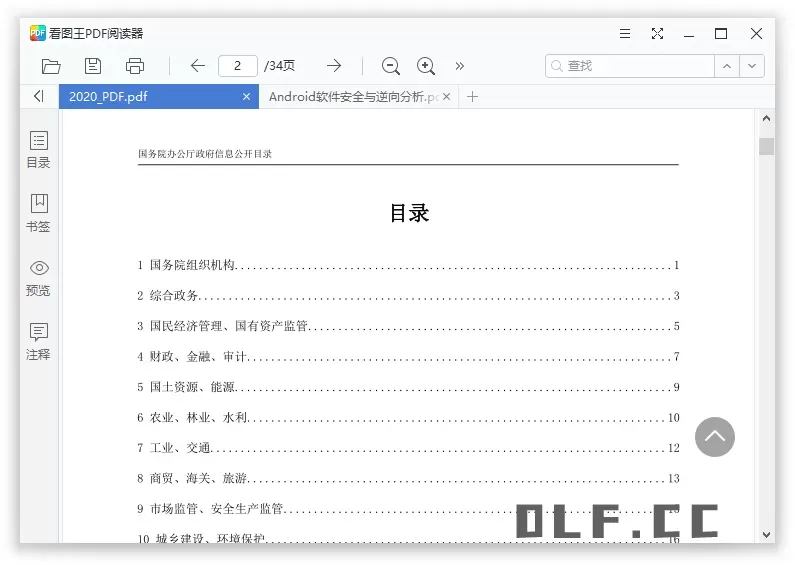Click contents entry 3 国民经济管理、国有资产监管
This screenshot has height=565, width=795.
(x=408, y=326)
